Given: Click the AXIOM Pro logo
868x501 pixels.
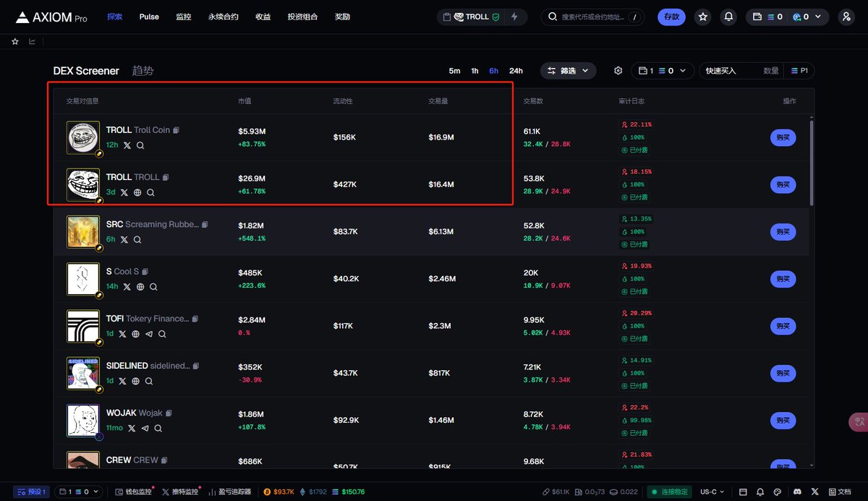Looking at the screenshot, I should coord(51,17).
